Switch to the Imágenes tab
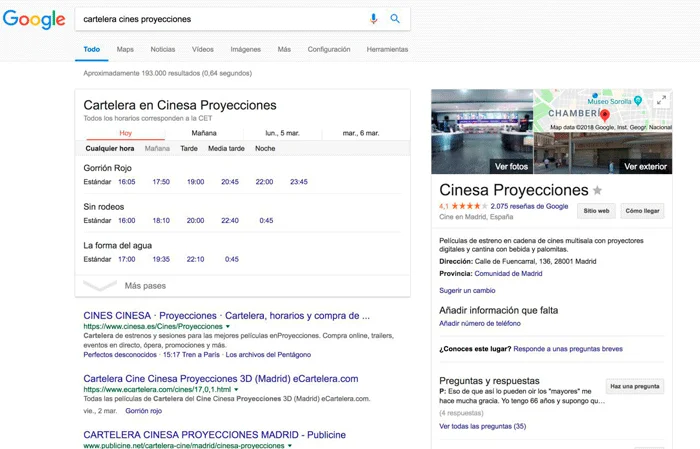Image resolution: width=700 pixels, height=449 pixels. (246, 49)
